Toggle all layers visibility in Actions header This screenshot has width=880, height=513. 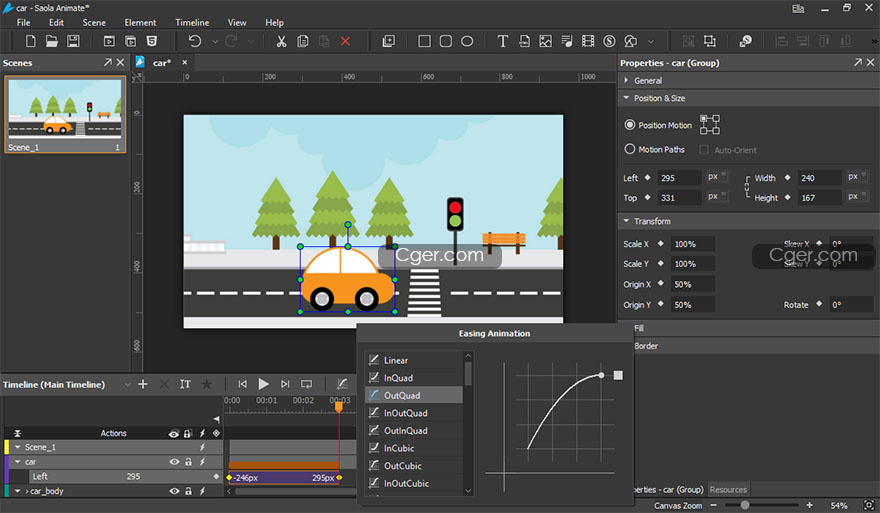tap(174, 433)
